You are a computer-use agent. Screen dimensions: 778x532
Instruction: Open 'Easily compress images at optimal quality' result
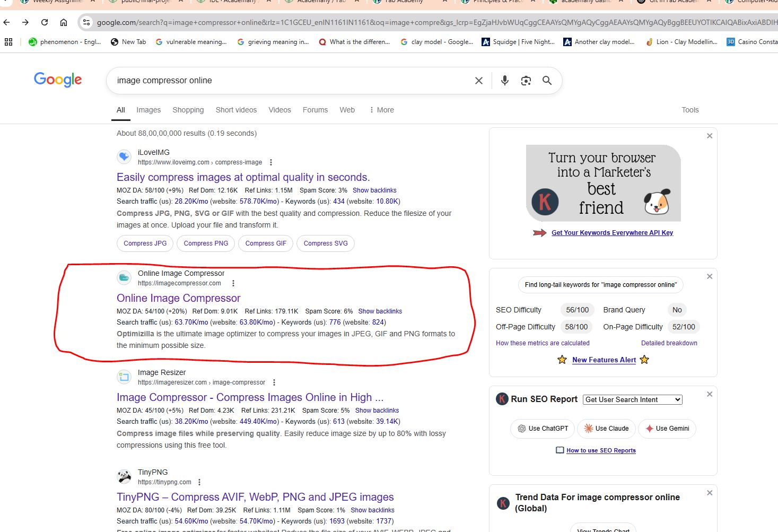click(243, 177)
